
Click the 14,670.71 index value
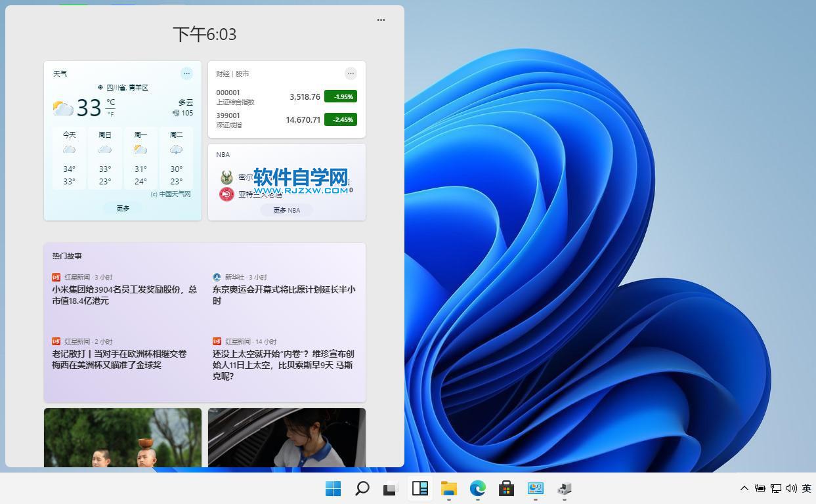tap(303, 119)
